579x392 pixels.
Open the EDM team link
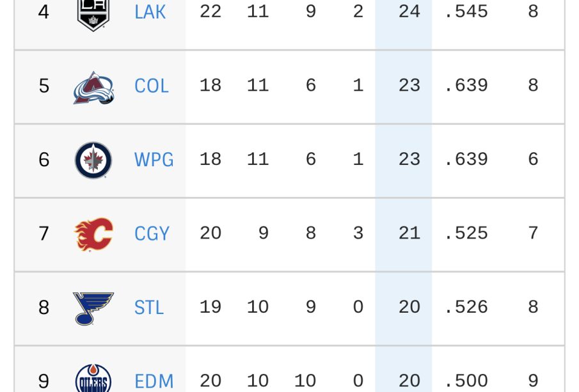(x=154, y=381)
